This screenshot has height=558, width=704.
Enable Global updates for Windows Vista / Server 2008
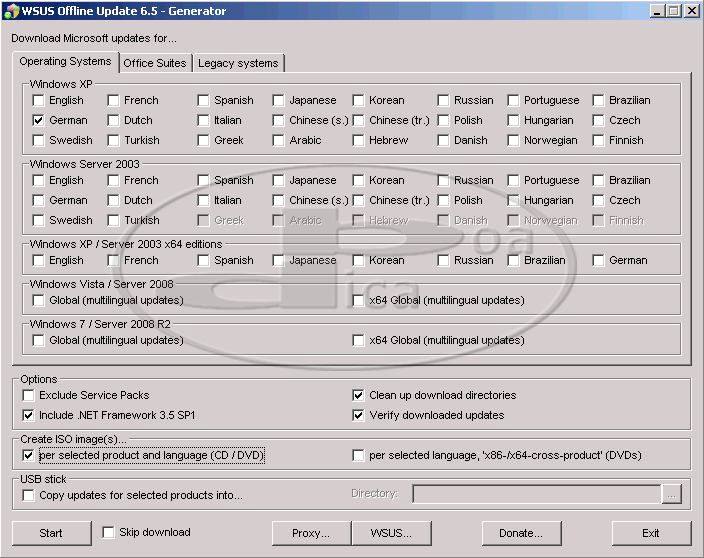(x=38, y=300)
